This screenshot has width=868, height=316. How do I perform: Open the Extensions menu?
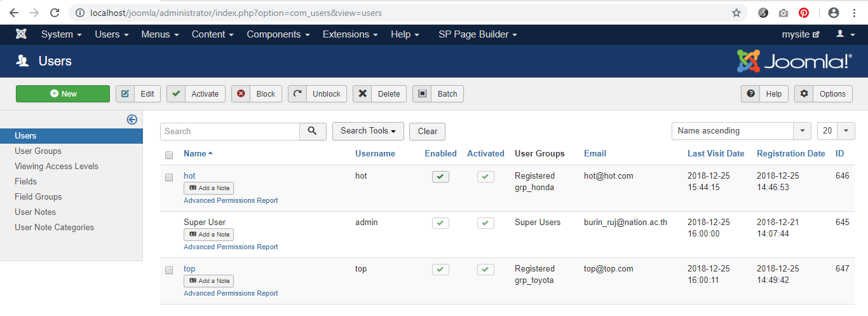point(350,34)
